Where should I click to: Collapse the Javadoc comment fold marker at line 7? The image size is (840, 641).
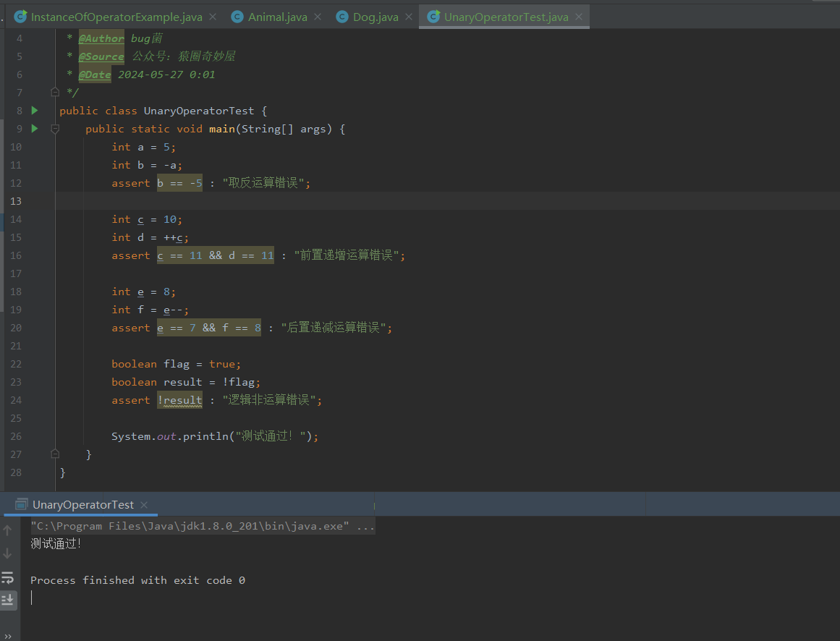(55, 92)
